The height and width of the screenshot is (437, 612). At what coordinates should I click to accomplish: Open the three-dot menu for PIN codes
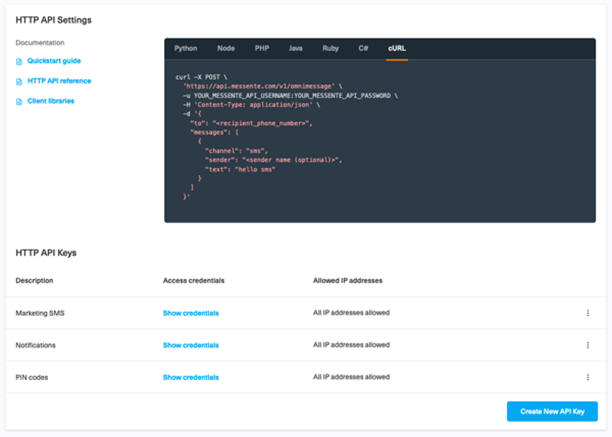[587, 377]
